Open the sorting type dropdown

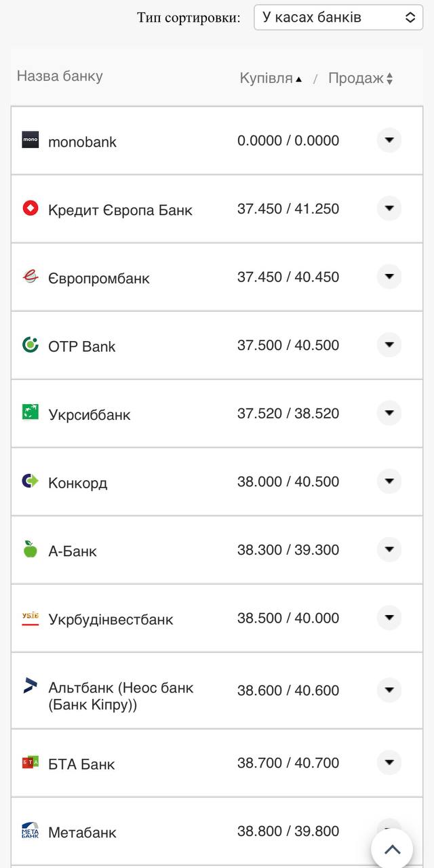click(x=337, y=17)
